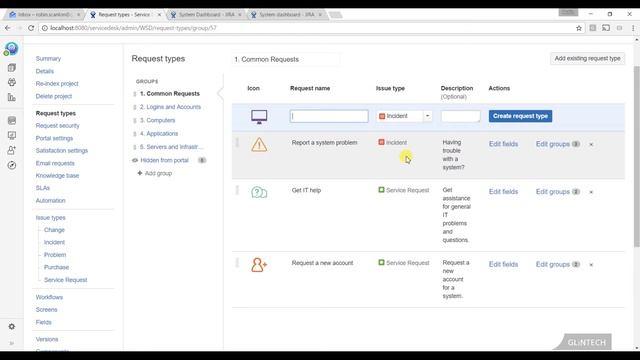Open Portal settings link

pyautogui.click(x=54, y=138)
